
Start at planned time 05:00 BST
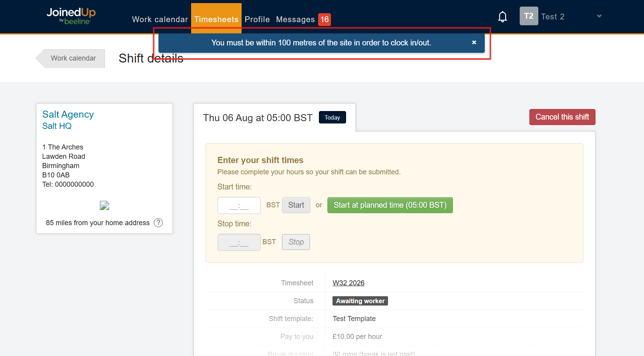390,205
